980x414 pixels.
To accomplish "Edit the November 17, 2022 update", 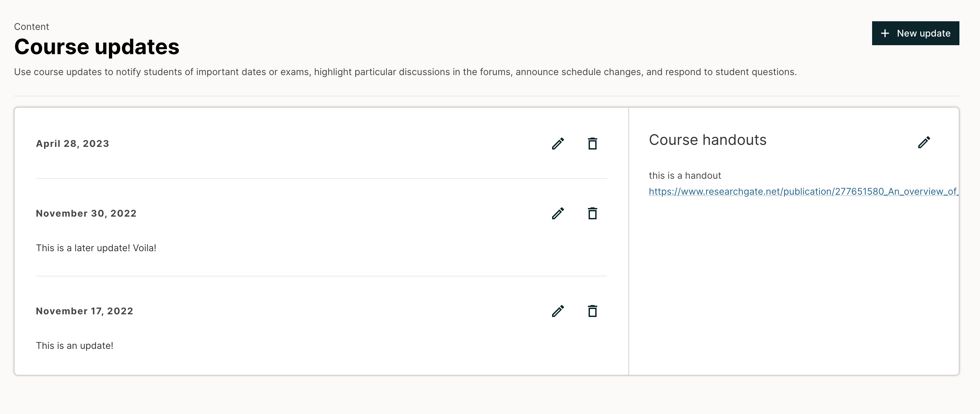I will coord(558,311).
